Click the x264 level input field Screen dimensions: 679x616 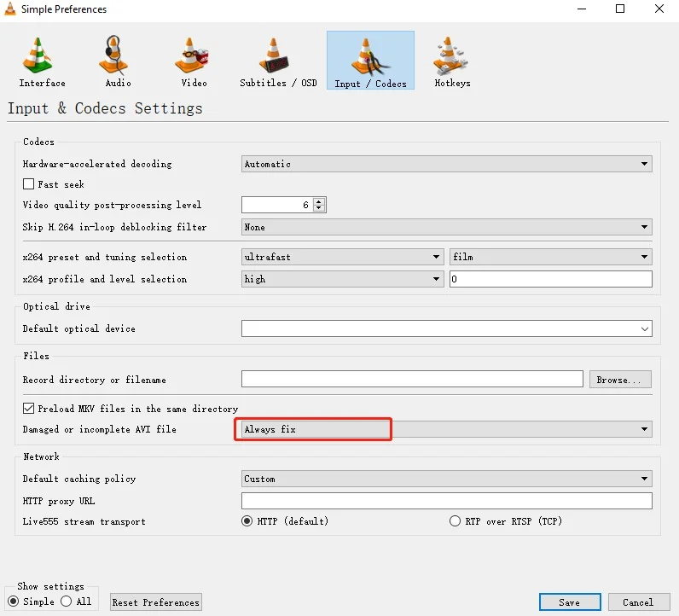pyautogui.click(x=551, y=279)
